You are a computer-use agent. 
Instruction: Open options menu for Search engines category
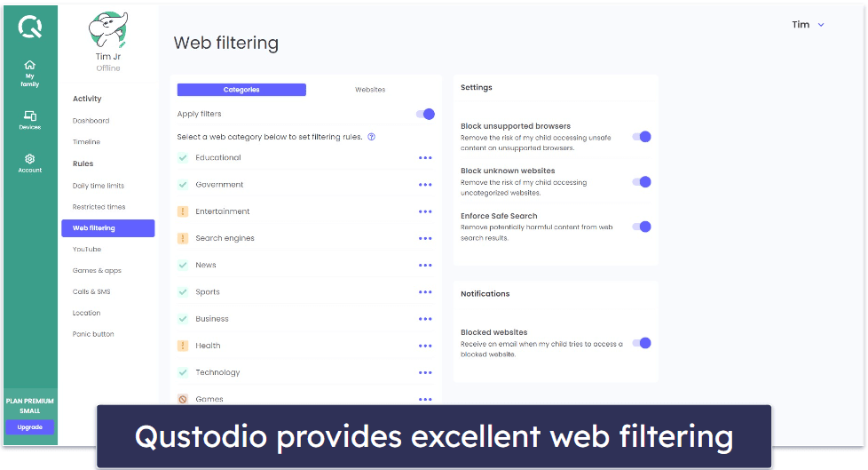point(425,238)
